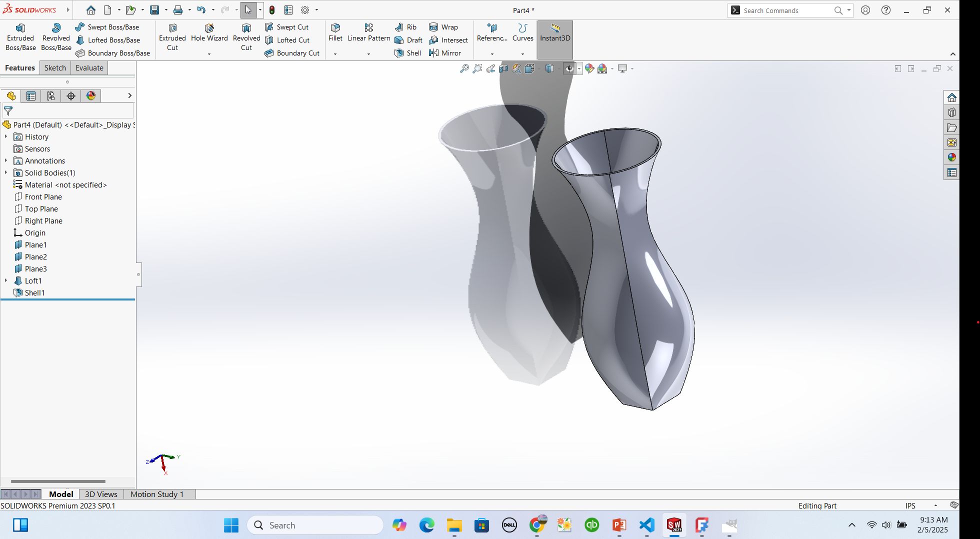Choose the Draft feature

[x=408, y=40]
